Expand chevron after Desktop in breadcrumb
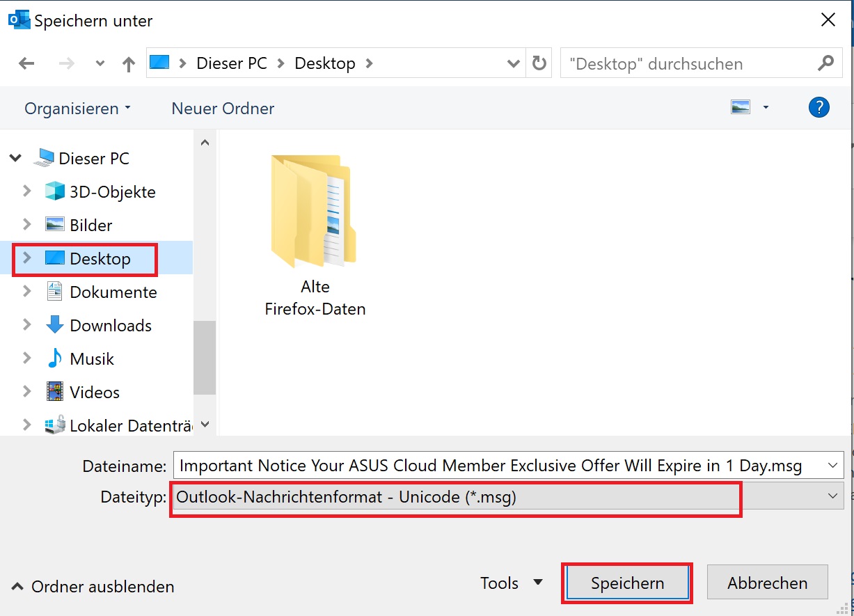854x616 pixels. [x=369, y=63]
